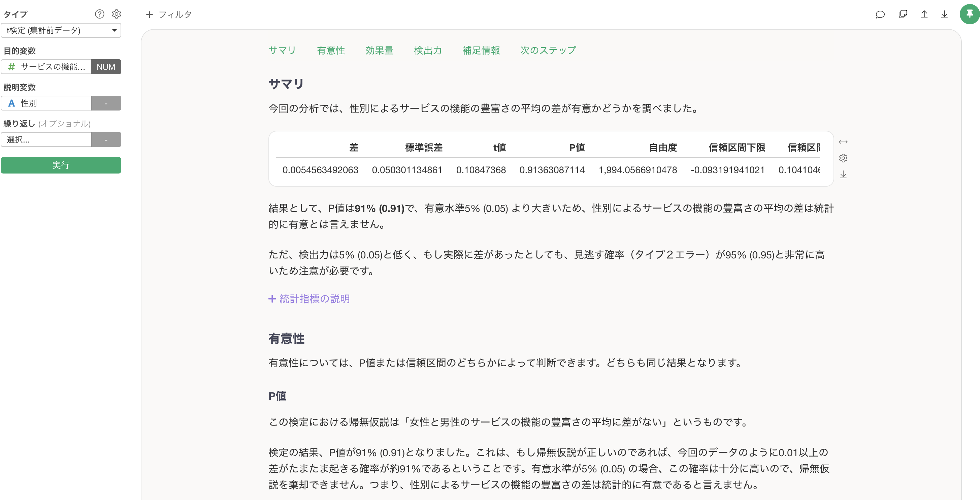Open the function menu beside 選択...
The height and width of the screenshot is (500, 980).
pyautogui.click(x=106, y=139)
